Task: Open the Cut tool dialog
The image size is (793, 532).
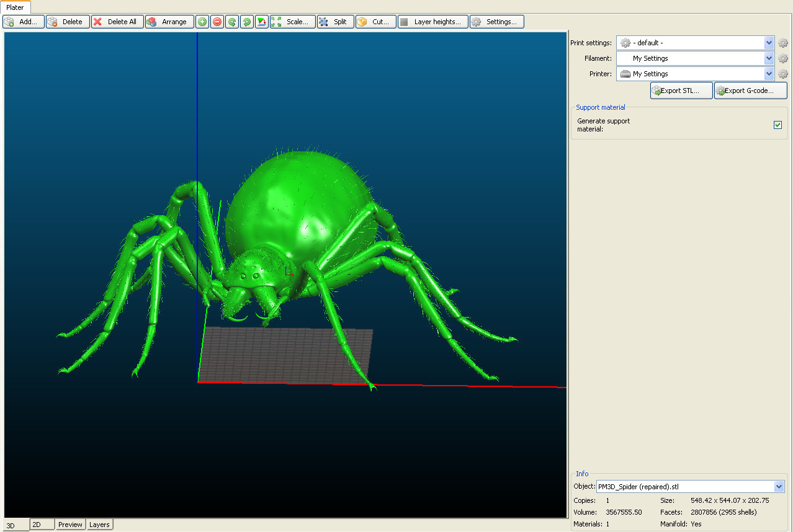Action: tap(375, 22)
